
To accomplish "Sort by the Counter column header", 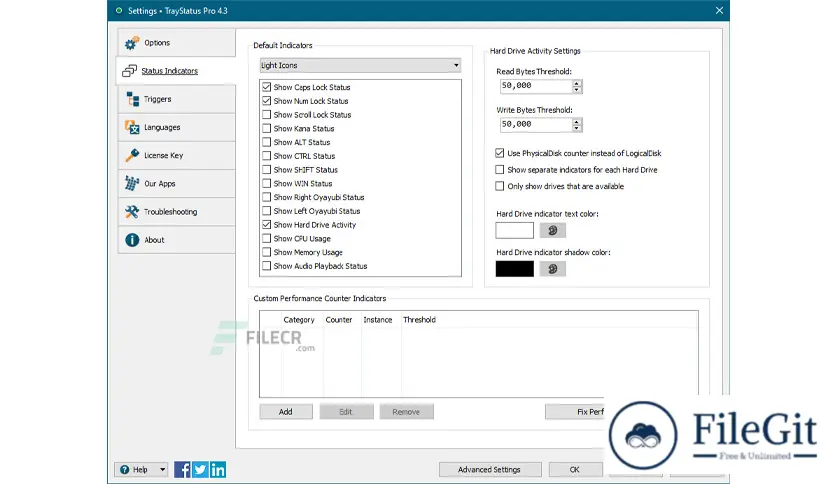I will coord(339,319).
